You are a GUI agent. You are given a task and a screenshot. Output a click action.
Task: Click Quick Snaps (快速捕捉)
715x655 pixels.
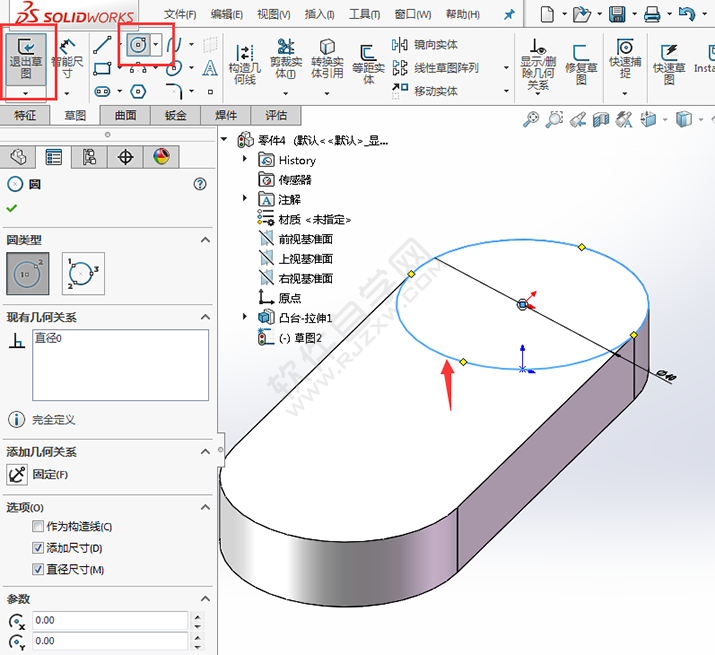click(x=625, y=58)
